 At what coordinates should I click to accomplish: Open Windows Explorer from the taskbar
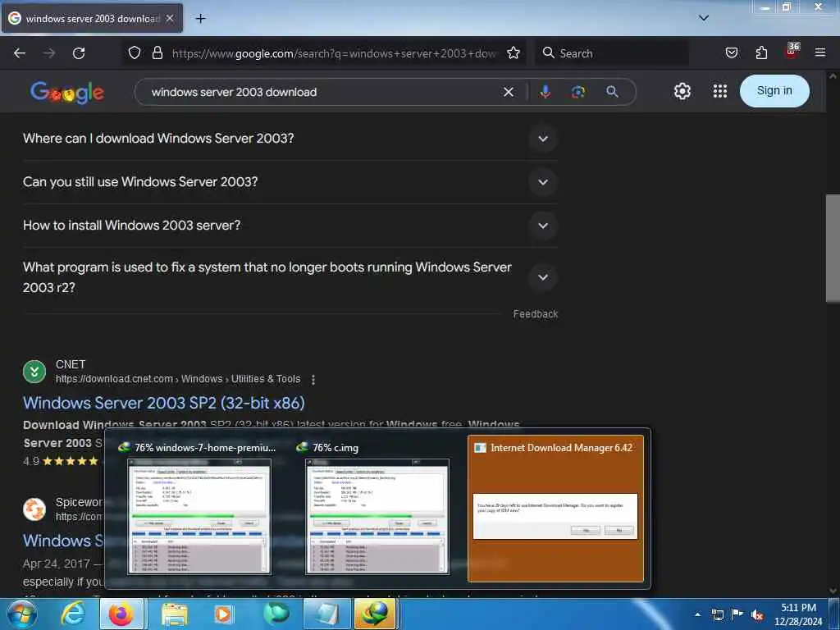174,614
